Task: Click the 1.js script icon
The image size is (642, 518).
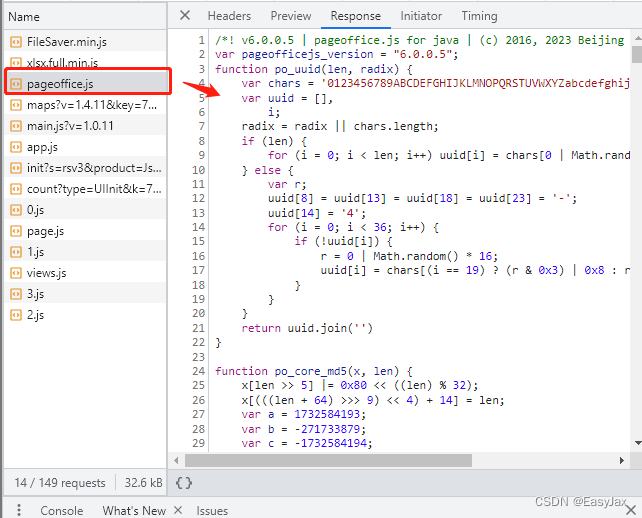Action: coord(16,252)
